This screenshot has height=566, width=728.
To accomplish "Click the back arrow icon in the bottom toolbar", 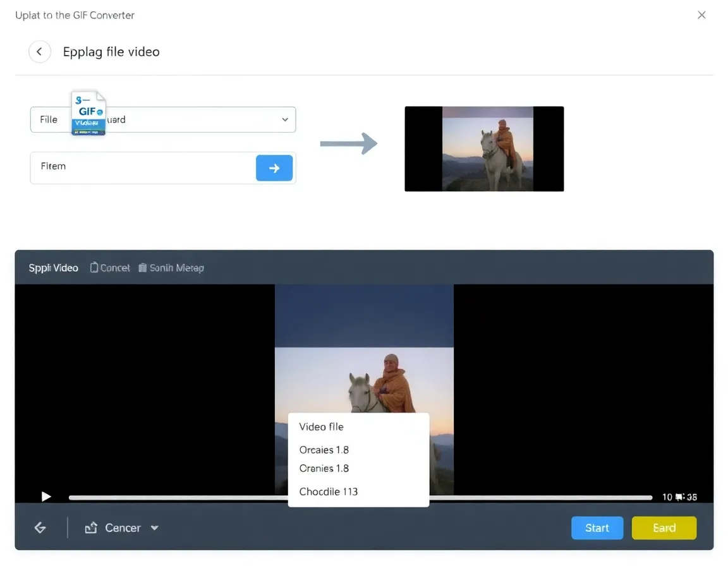I will click(x=40, y=527).
